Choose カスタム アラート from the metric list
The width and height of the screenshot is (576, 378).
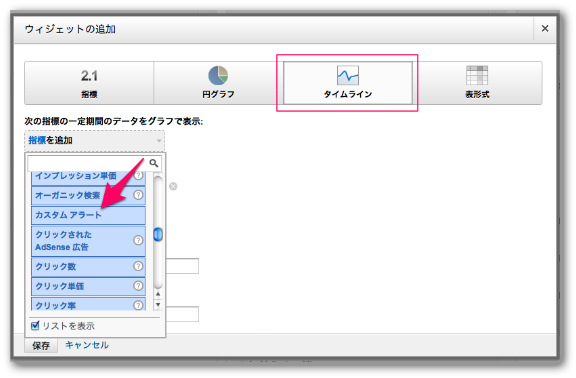[89, 215]
